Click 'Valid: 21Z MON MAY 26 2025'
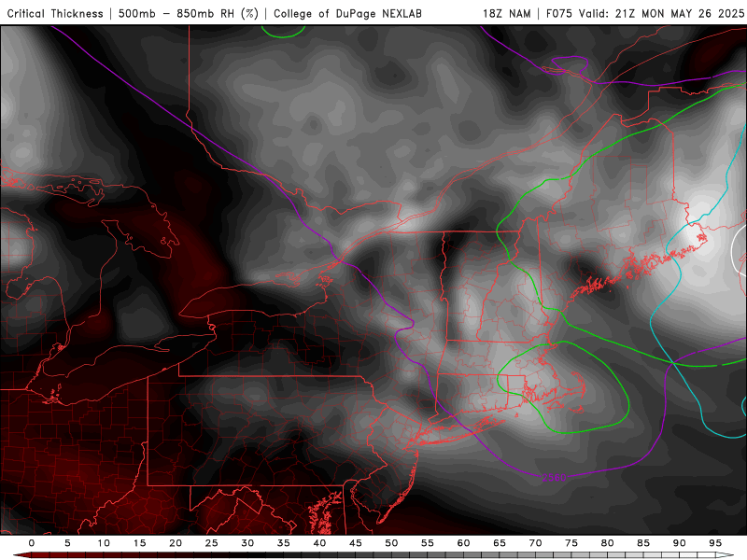Viewport: 747px width, 560px height. tap(661, 14)
